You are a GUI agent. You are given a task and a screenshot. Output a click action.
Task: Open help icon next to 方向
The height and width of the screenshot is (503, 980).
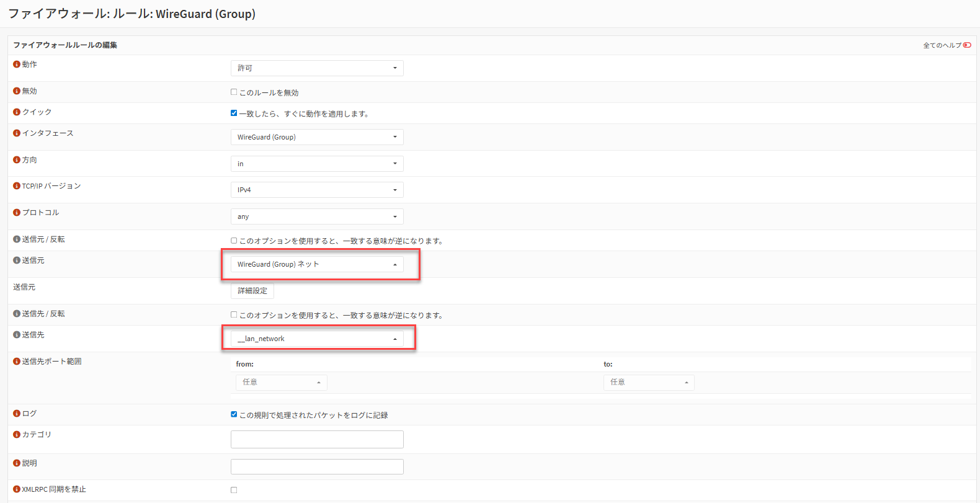coord(17,160)
